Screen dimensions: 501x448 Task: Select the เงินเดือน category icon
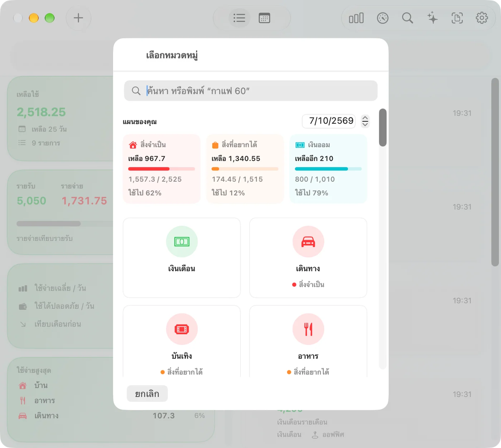[182, 242]
